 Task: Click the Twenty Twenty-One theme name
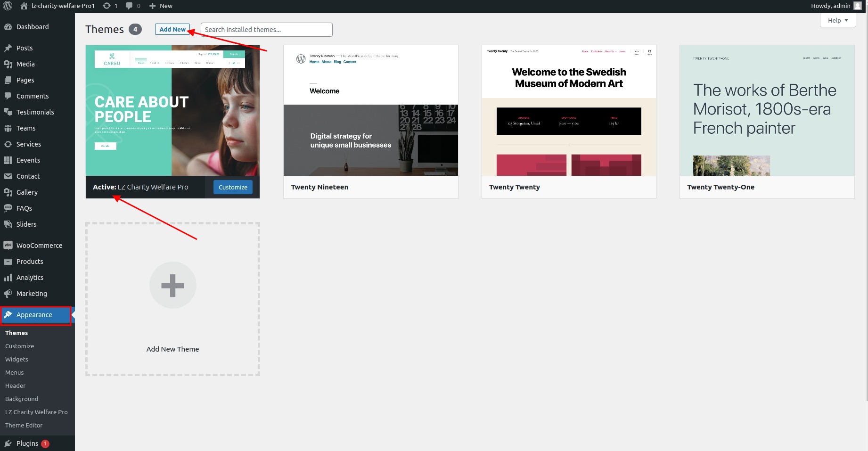(721, 187)
